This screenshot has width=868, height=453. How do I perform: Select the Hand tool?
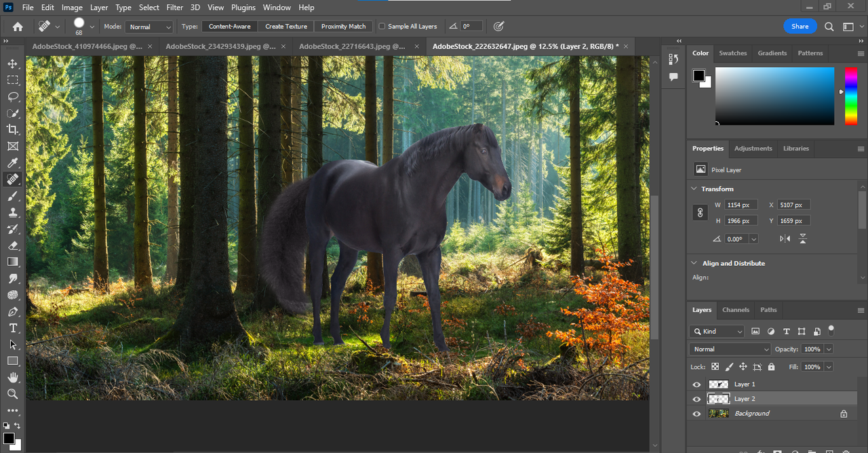12,378
